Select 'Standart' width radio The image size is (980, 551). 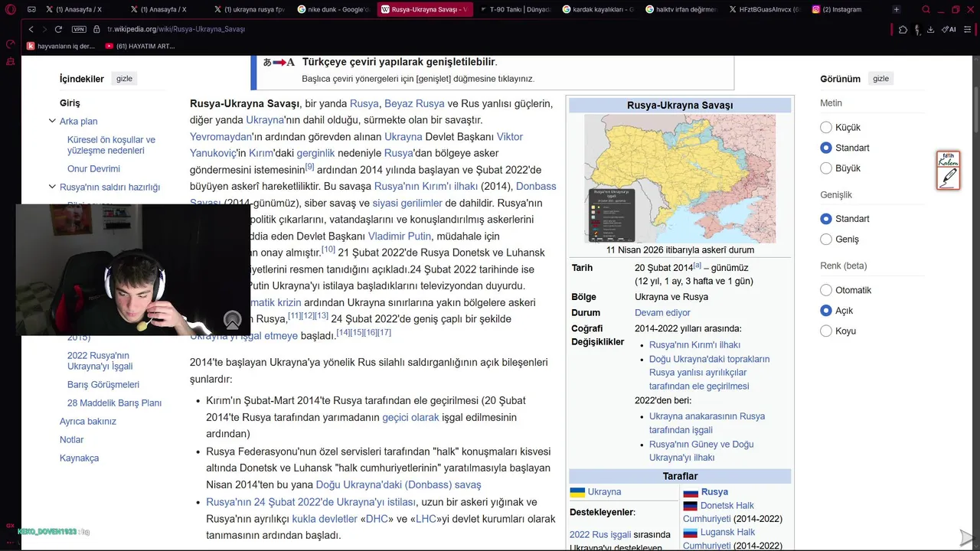(826, 219)
